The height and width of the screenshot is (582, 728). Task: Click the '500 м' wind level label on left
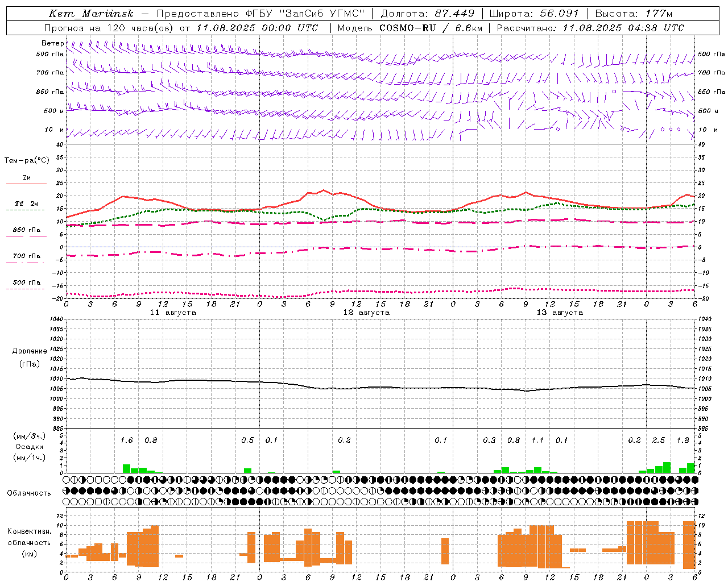54,111
